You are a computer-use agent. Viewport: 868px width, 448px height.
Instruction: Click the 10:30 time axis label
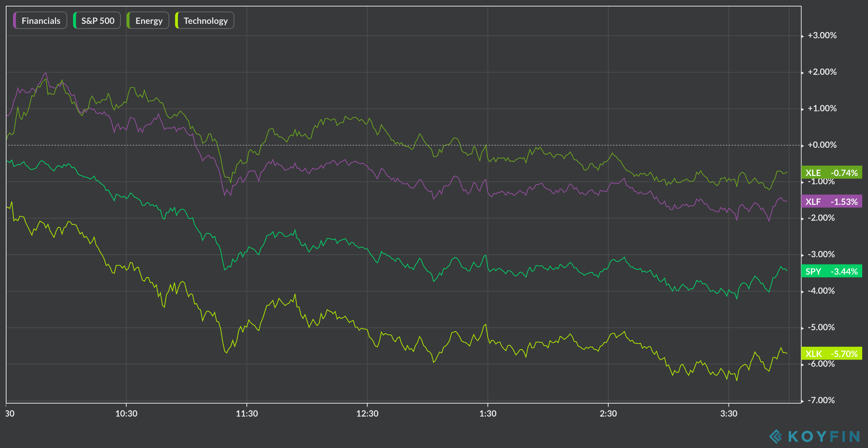pos(126,414)
